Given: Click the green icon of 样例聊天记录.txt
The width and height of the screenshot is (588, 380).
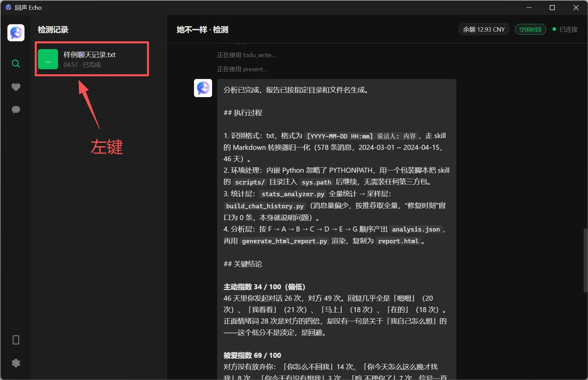Looking at the screenshot, I should (x=48, y=59).
